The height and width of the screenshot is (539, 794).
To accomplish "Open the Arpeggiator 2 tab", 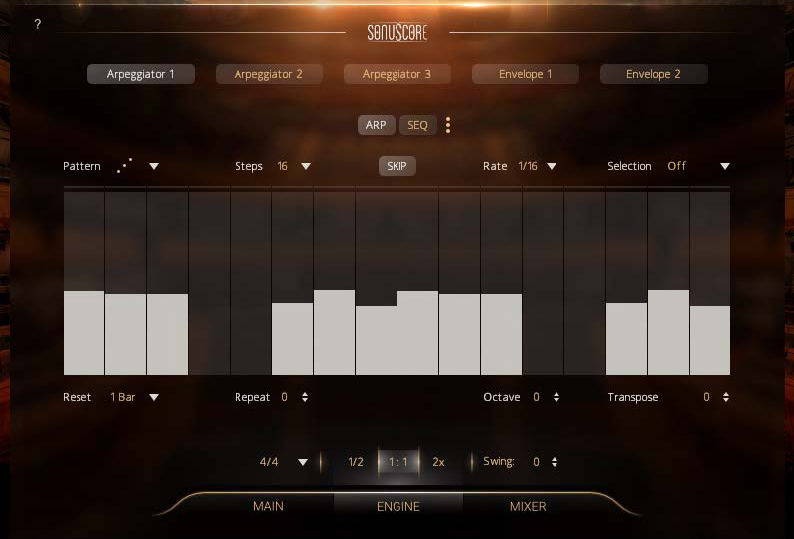I will 268,74.
